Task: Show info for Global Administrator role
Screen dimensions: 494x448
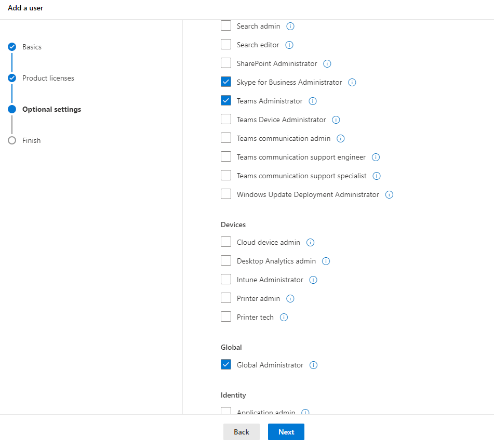Action: (x=313, y=365)
